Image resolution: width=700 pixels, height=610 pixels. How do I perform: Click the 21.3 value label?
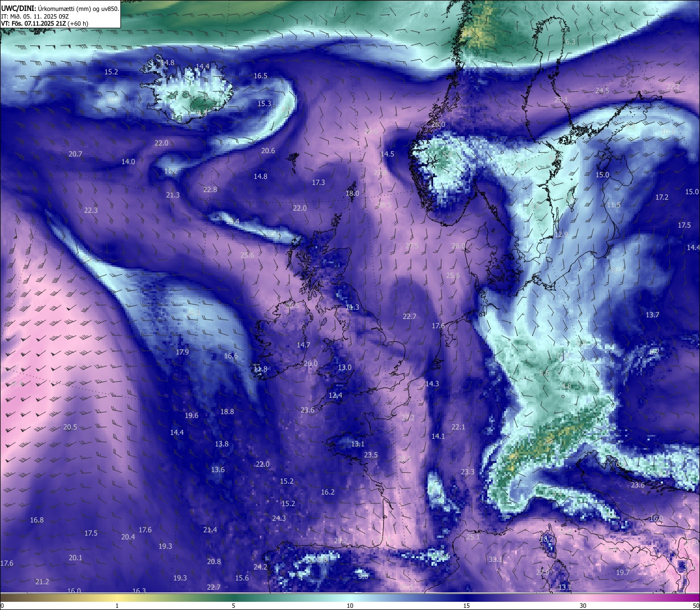pos(173,195)
